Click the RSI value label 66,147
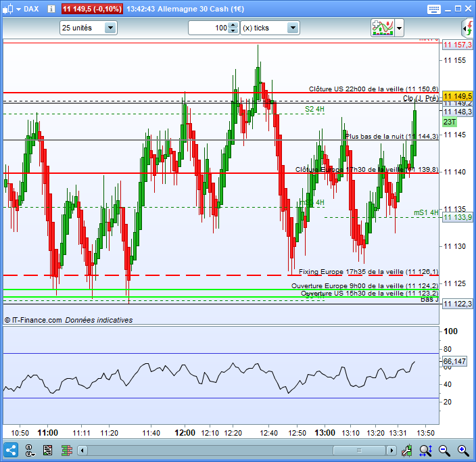Screen dimensions: 476x462 click(x=454, y=361)
